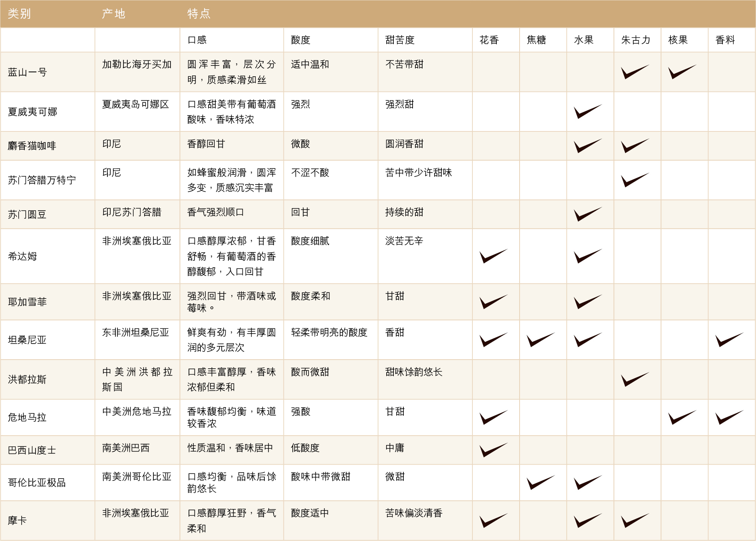This screenshot has height=541, width=756.
Task: Select the 危地马拉 category cell
Action: (x=48, y=417)
